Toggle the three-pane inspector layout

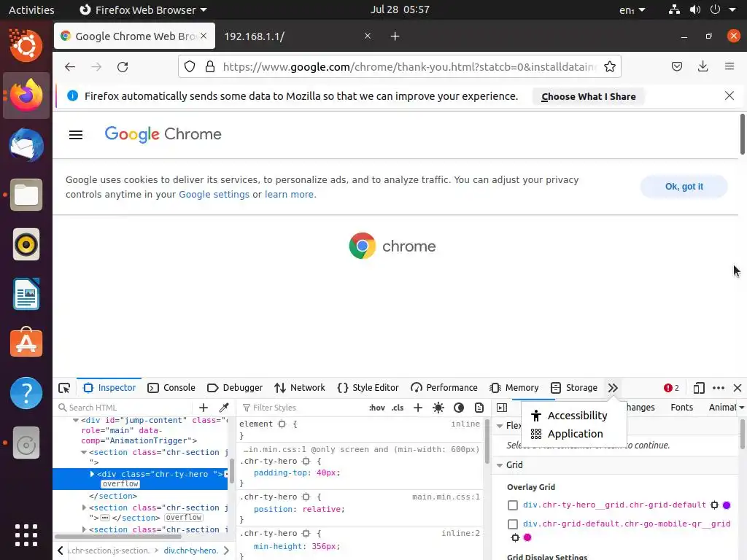tap(502, 408)
